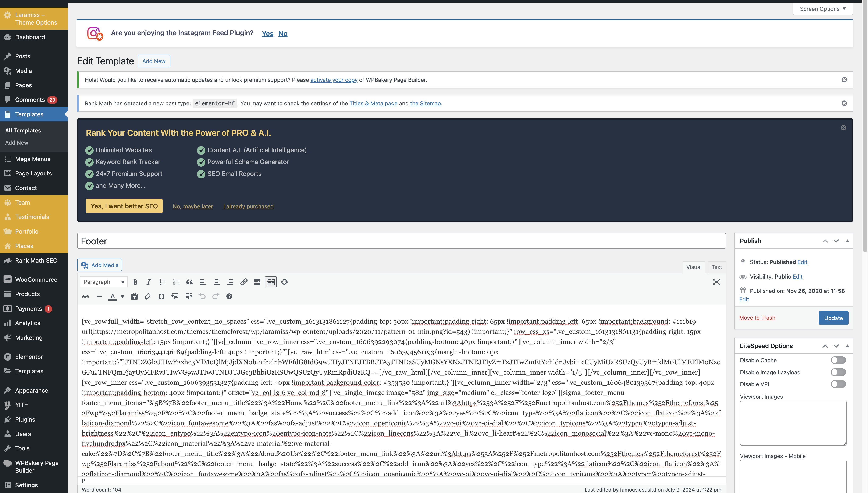Image resolution: width=868 pixels, height=493 pixels.
Task: Toggle bold formatting in editor toolbar
Action: click(x=135, y=282)
